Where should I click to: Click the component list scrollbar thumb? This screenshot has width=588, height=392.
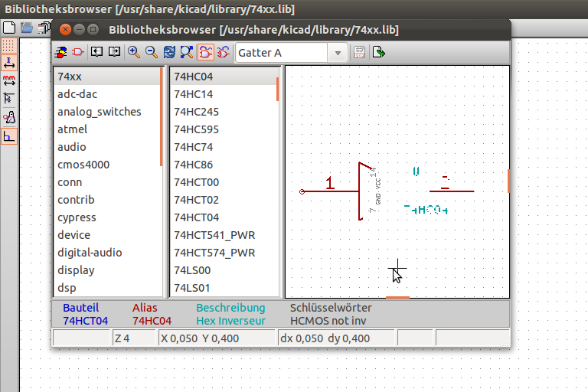[x=278, y=90]
